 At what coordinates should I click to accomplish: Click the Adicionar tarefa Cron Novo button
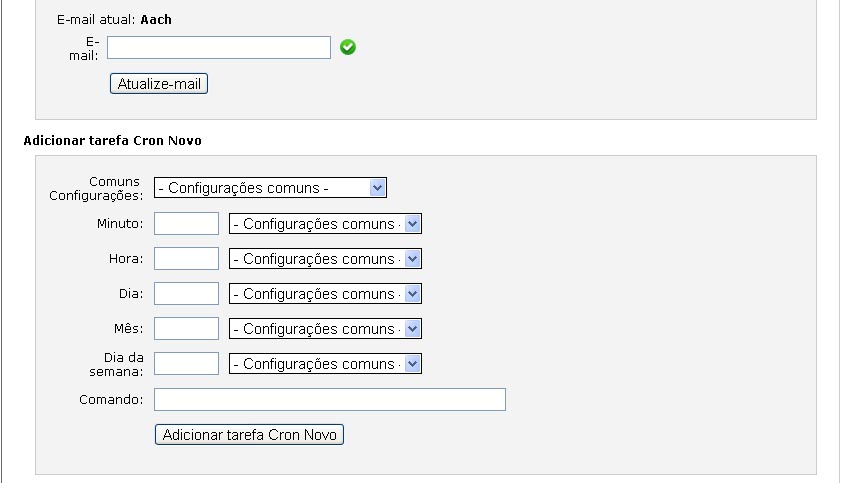(249, 435)
